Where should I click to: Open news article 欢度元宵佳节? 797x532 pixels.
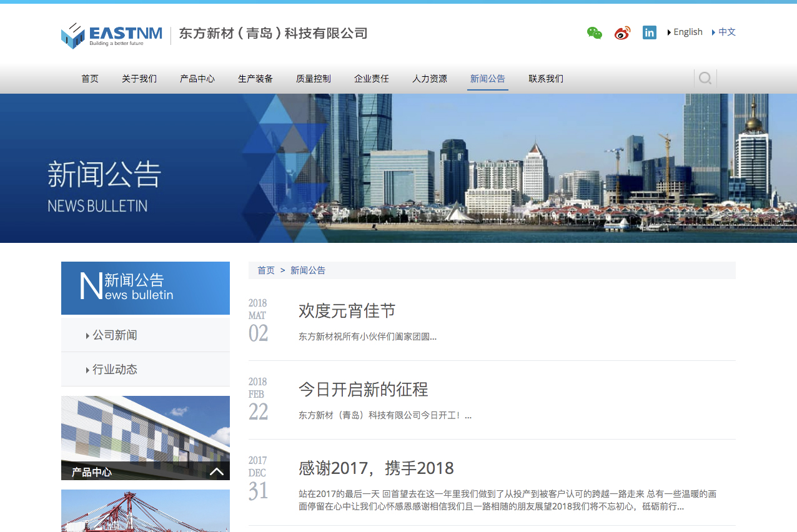(x=347, y=311)
